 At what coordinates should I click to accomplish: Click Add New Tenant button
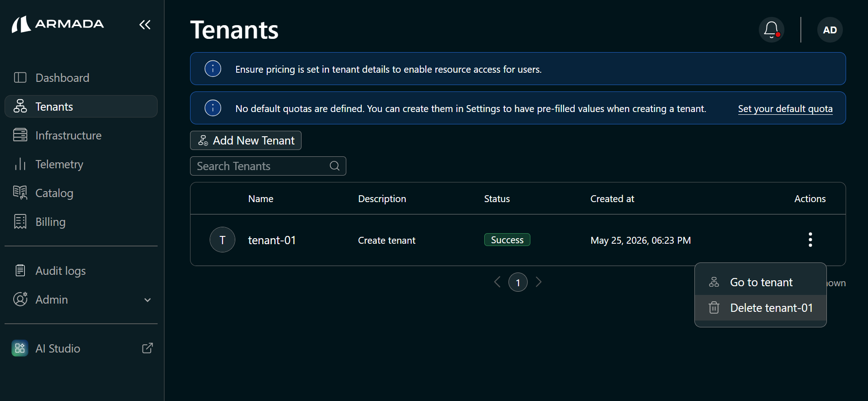[x=246, y=140]
